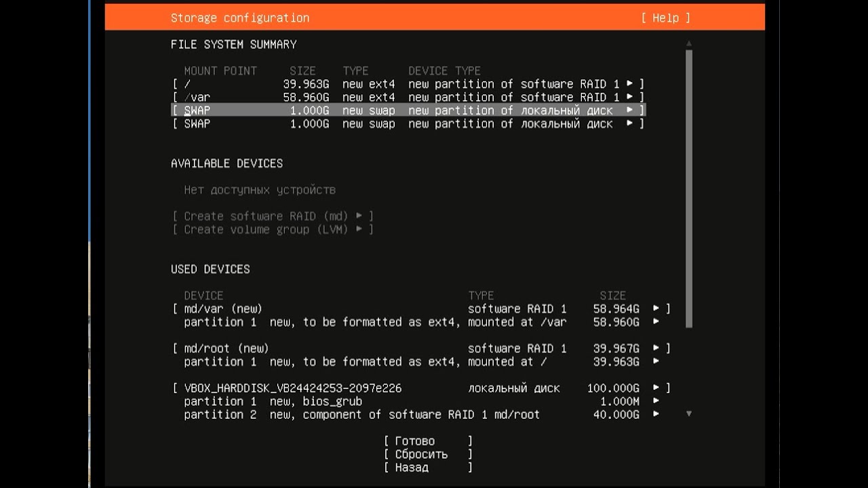Open arrow for md/root component partition 2
This screenshot has width=868, height=488.
(x=656, y=415)
